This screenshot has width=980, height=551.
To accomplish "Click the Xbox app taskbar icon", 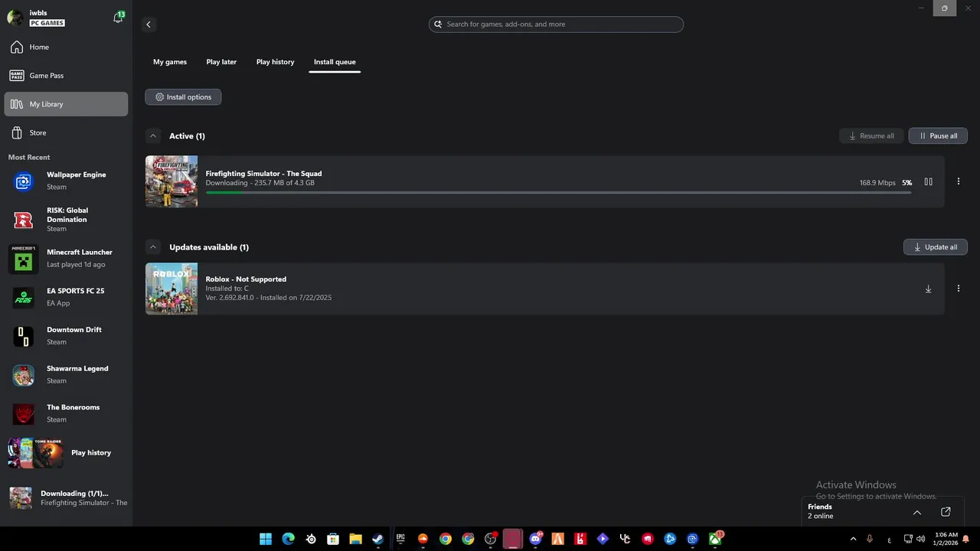I will coord(715,539).
